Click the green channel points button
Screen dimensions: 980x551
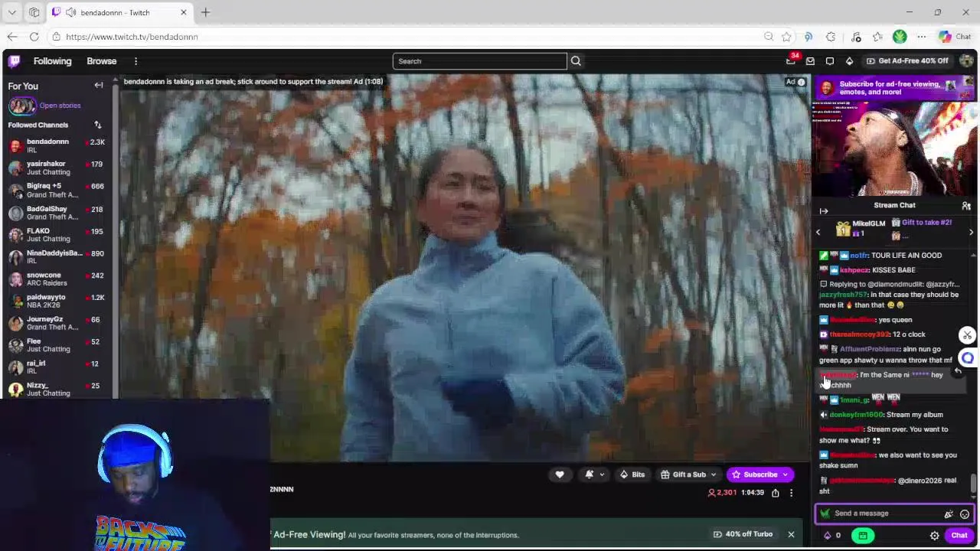click(x=863, y=536)
